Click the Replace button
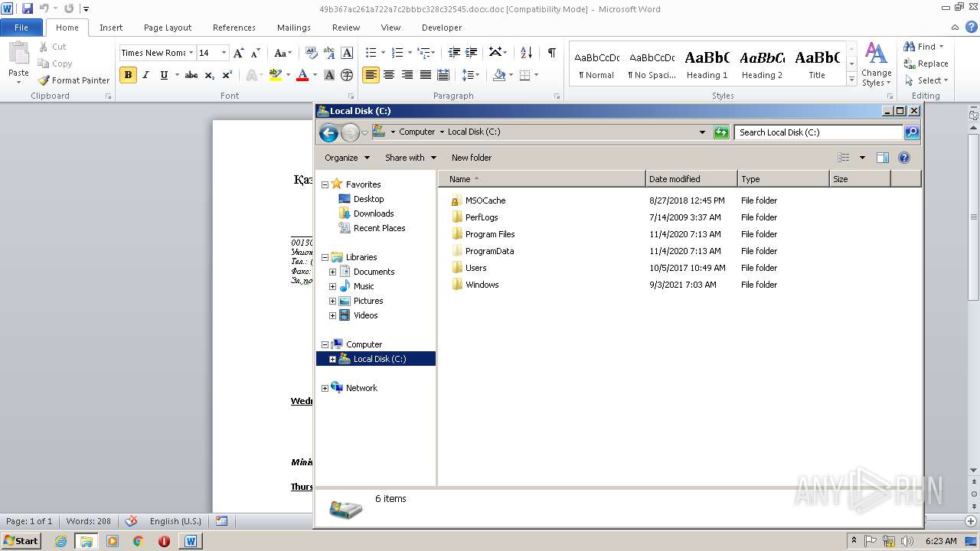This screenshot has width=980, height=551. (926, 64)
